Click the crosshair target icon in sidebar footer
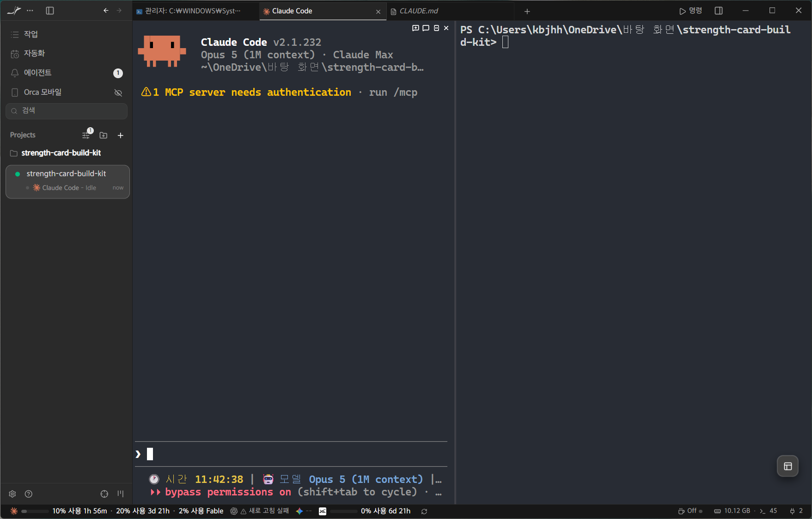 pyautogui.click(x=104, y=494)
